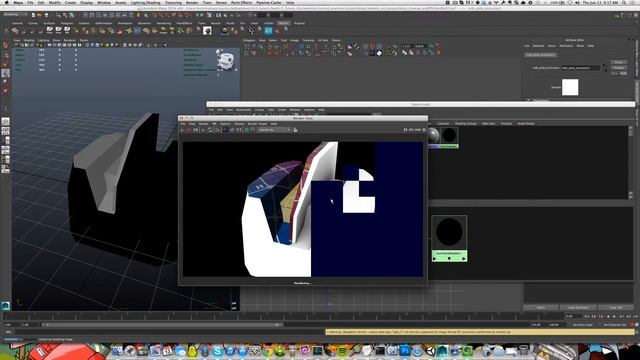Open the Lighting/Shading menu
The image size is (640, 360).
tap(145, 2)
